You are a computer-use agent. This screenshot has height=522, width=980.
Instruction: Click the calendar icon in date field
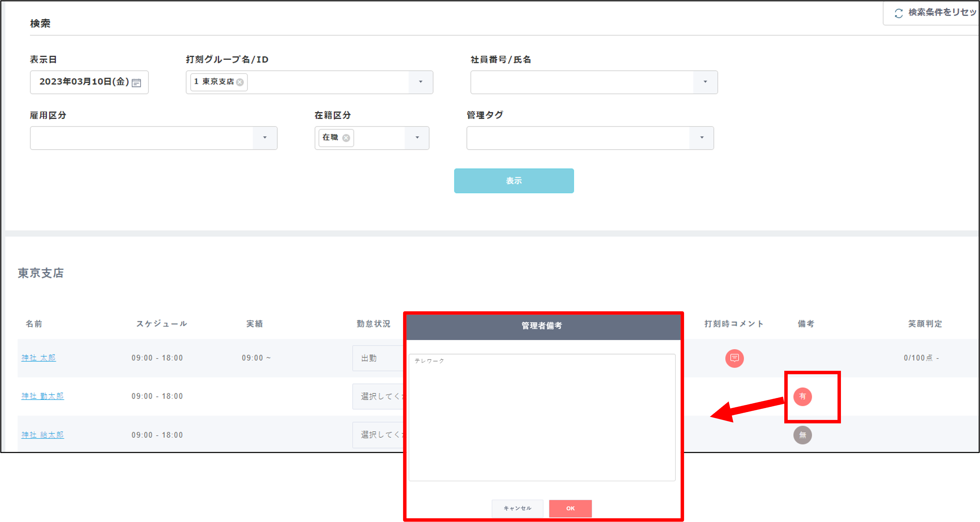pyautogui.click(x=136, y=82)
